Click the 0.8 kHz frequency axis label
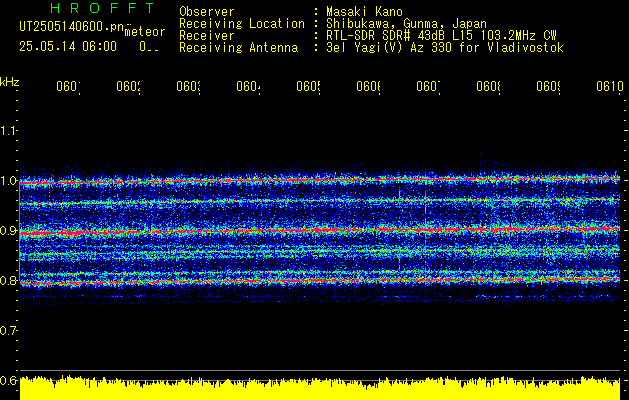Image resolution: width=629 pixels, height=400 pixels. [8, 280]
